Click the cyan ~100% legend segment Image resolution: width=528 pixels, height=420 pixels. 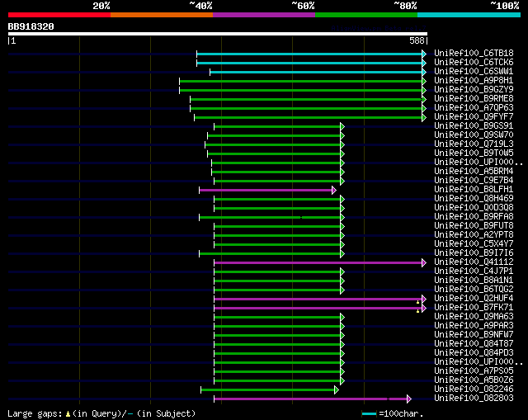[469, 15]
